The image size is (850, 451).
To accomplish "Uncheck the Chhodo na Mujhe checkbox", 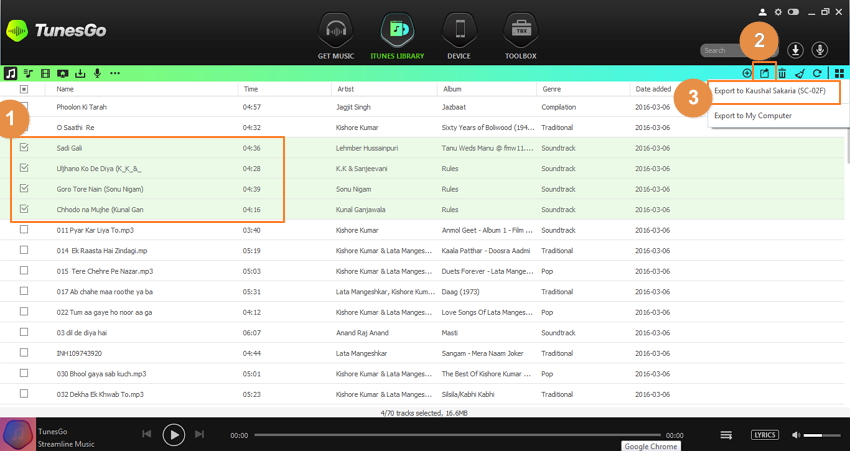I will 24,209.
